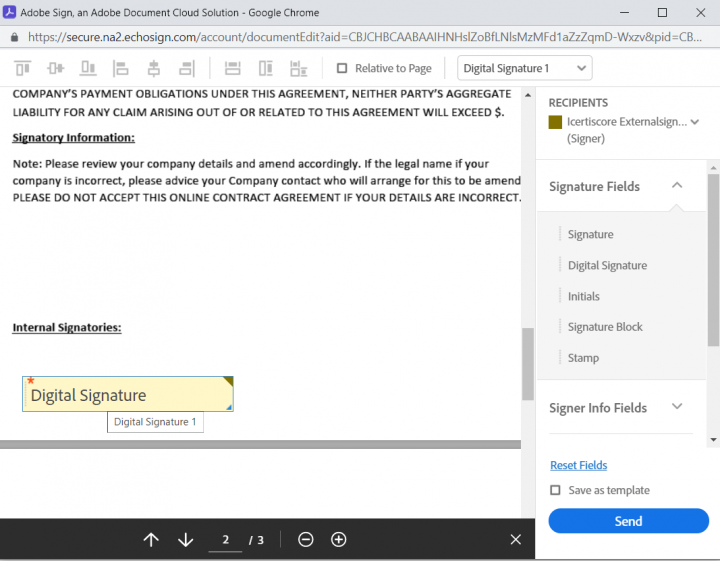The image size is (720, 561).
Task: Click the Adobe Sign window title icon
Action: point(9,12)
